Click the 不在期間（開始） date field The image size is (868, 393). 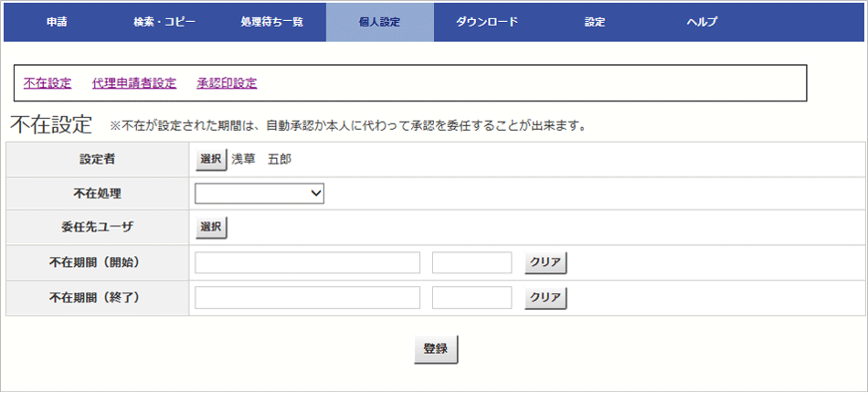click(307, 263)
